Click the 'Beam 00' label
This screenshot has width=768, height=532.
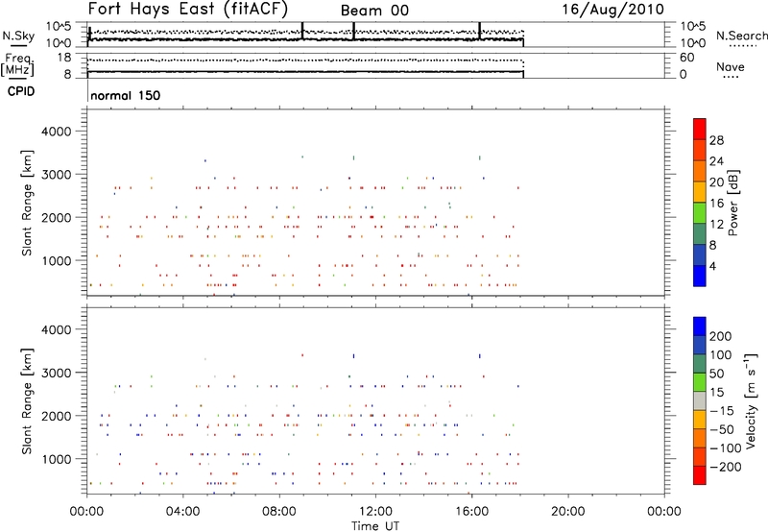pos(374,11)
